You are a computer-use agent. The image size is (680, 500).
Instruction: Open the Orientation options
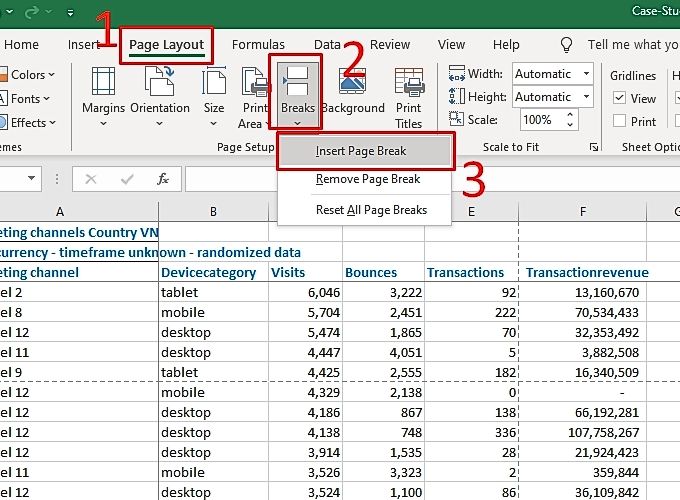point(160,96)
